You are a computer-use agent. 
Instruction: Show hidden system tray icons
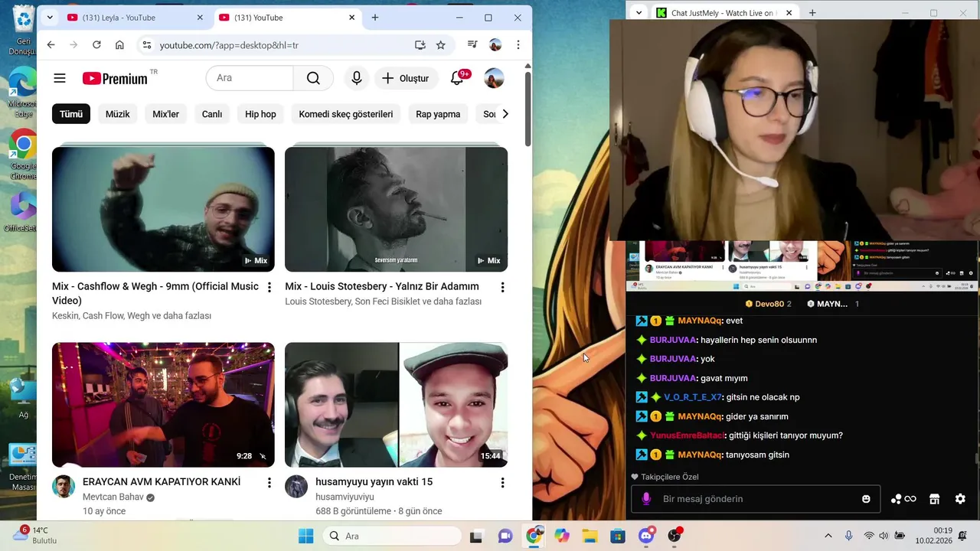coord(828,536)
